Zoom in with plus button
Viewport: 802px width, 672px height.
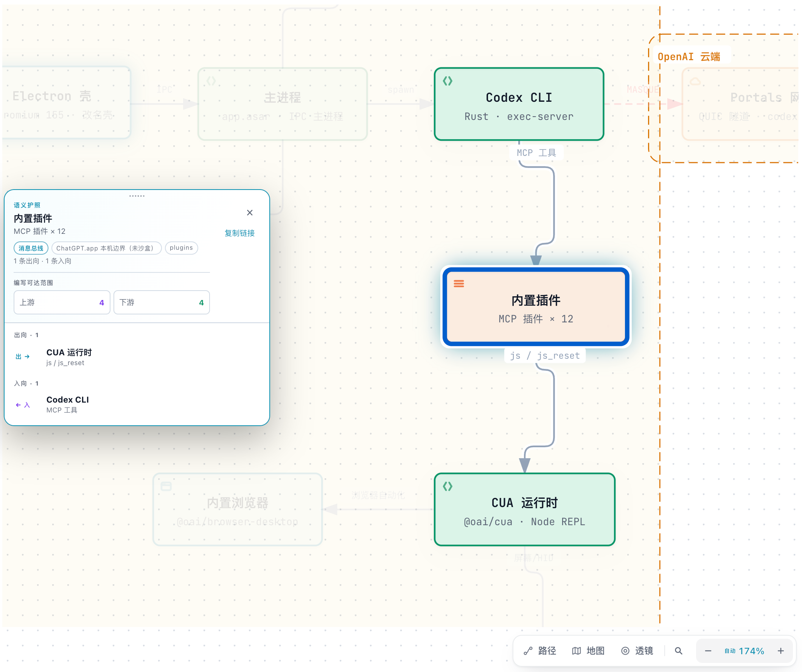point(780,650)
